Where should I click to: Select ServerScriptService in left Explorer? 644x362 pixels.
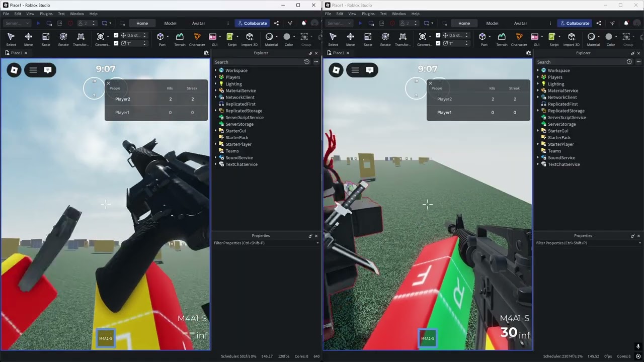click(244, 117)
